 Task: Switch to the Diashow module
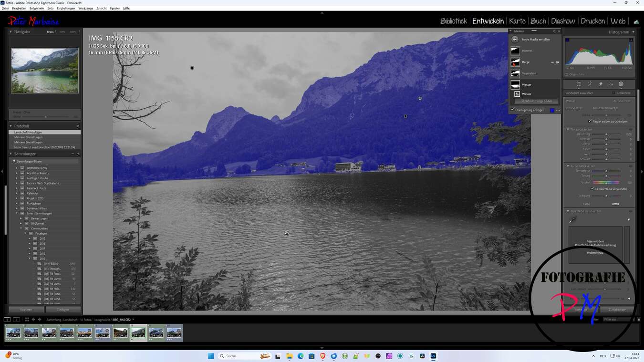coord(563,21)
